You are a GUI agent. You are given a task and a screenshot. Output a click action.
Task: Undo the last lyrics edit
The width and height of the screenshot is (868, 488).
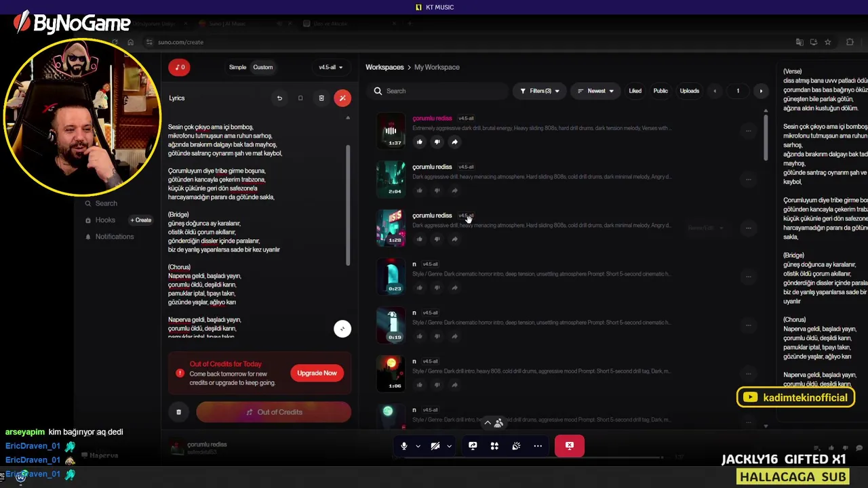pyautogui.click(x=279, y=98)
